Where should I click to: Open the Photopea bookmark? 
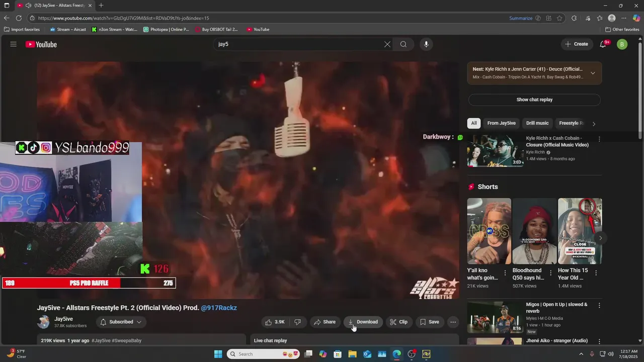167,29
